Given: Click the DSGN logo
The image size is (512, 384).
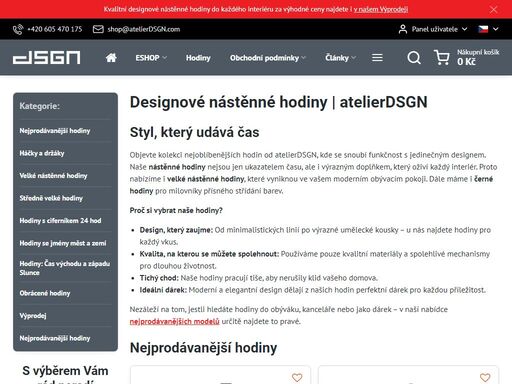Looking at the screenshot, I should point(46,58).
